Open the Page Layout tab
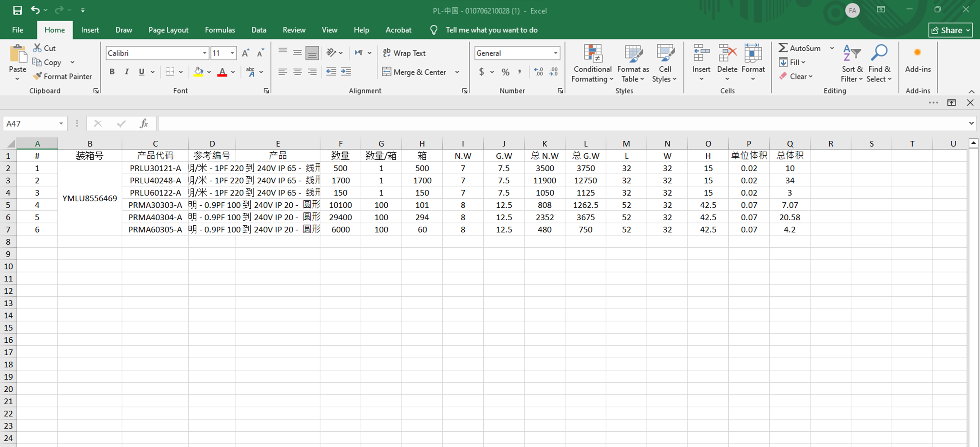 (x=168, y=30)
